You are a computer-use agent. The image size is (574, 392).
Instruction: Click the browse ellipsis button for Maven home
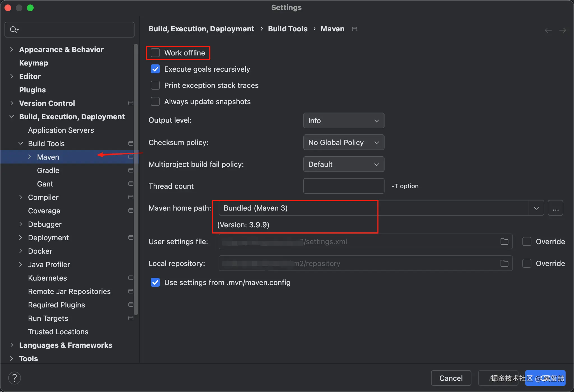pyautogui.click(x=556, y=208)
